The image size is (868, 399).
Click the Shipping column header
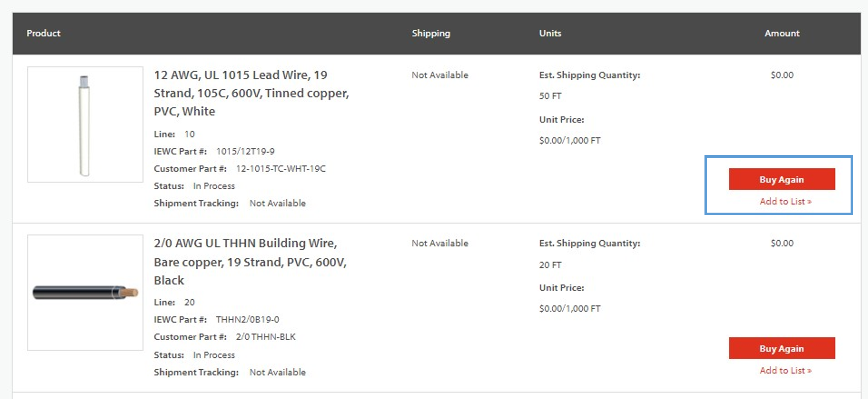[x=431, y=33]
